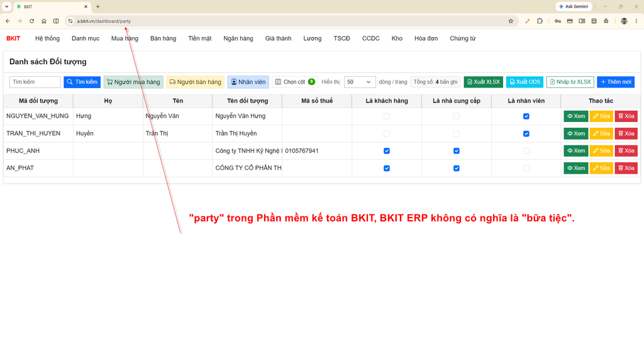Delete AN_PHAT record with Xóa

tap(626, 168)
